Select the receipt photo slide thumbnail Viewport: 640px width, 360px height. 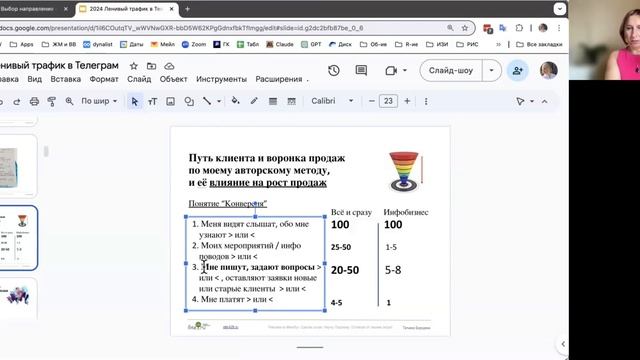pos(18,166)
